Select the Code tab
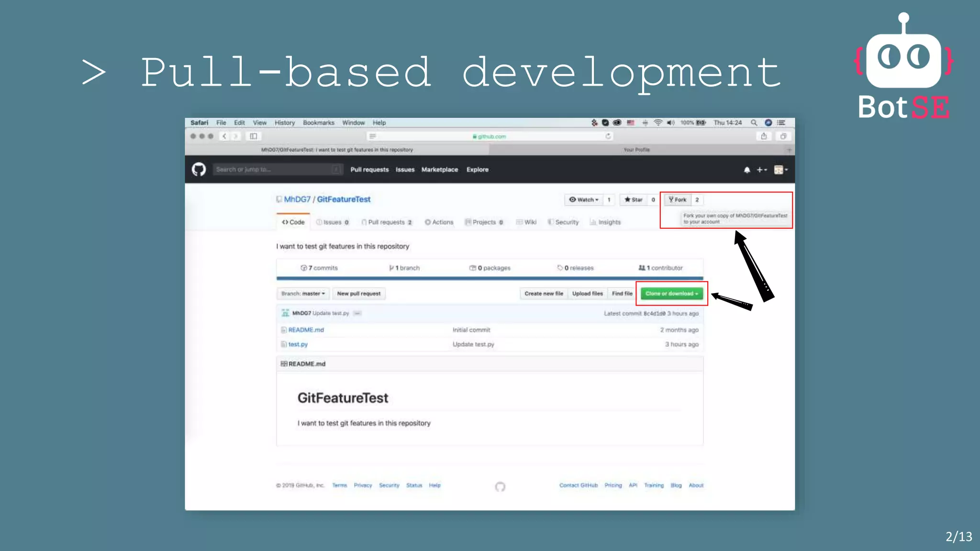The width and height of the screenshot is (980, 551). coord(293,222)
